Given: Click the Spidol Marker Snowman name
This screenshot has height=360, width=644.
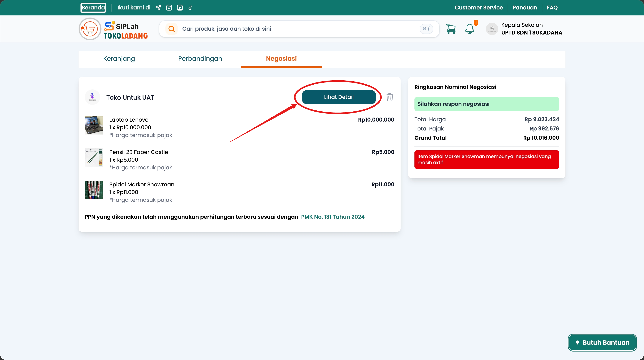Looking at the screenshot, I should 142,185.
